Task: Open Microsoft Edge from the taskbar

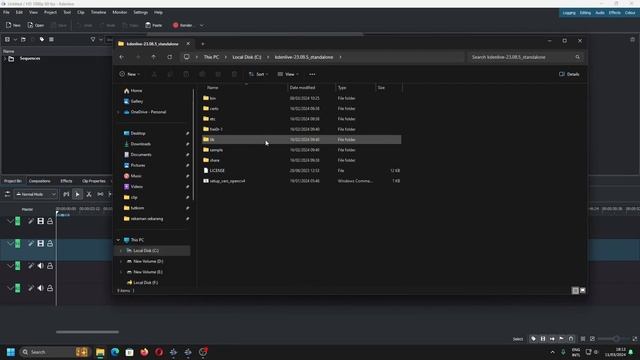Action: (x=115, y=352)
